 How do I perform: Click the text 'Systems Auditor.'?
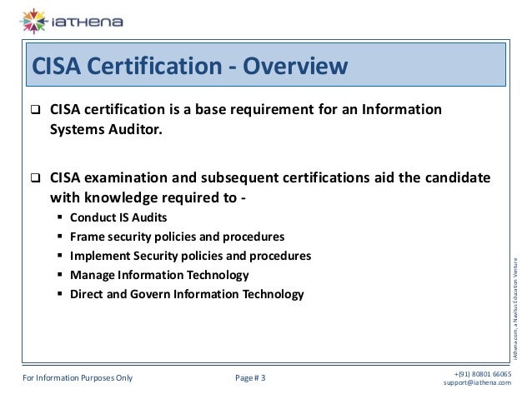(106, 129)
